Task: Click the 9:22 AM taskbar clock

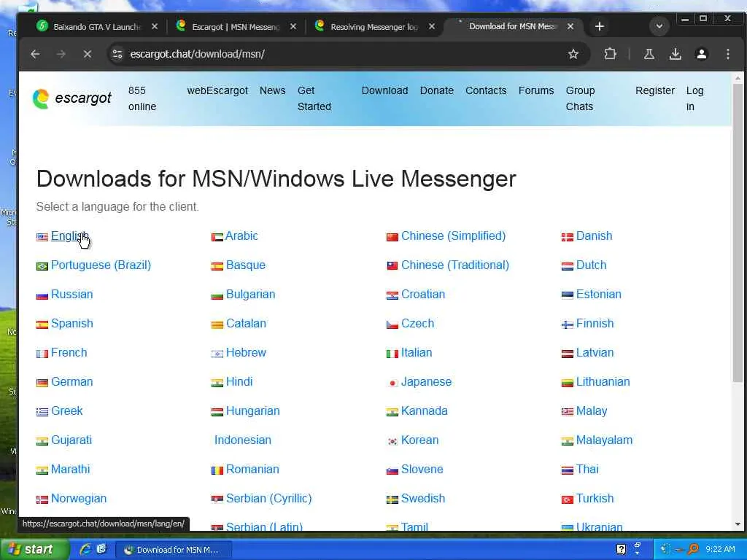Action: pyautogui.click(x=720, y=550)
